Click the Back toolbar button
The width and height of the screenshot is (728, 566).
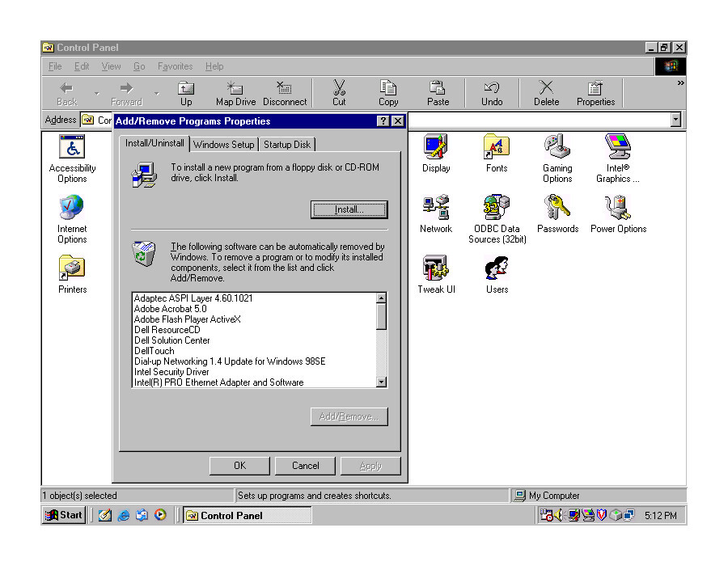tap(67, 94)
